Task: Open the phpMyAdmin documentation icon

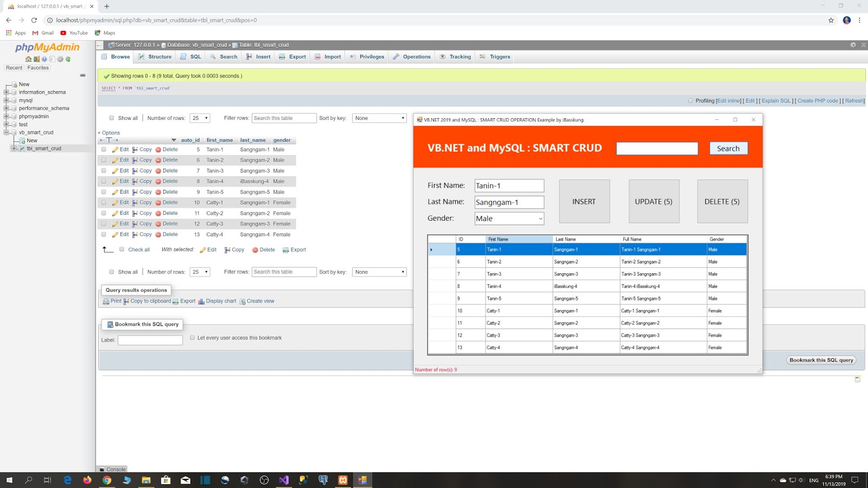Action: click(x=44, y=59)
